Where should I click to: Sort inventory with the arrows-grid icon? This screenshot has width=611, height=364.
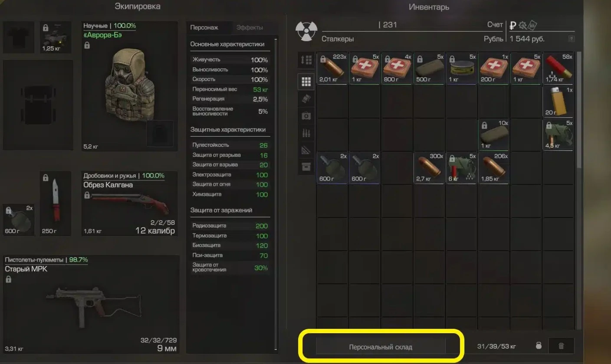[306, 60]
